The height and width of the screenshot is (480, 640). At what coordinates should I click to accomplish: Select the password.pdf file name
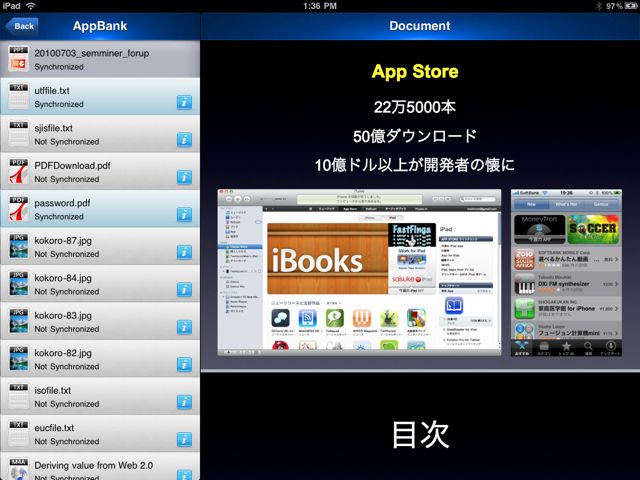62,203
